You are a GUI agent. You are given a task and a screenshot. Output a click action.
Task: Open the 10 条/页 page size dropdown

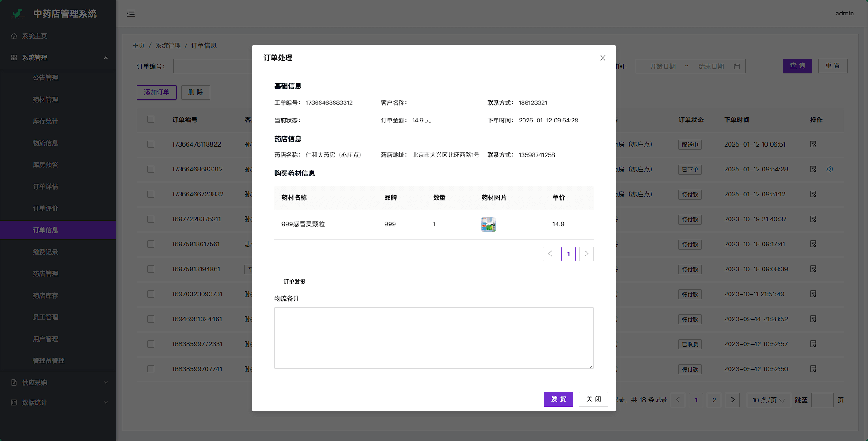click(768, 400)
